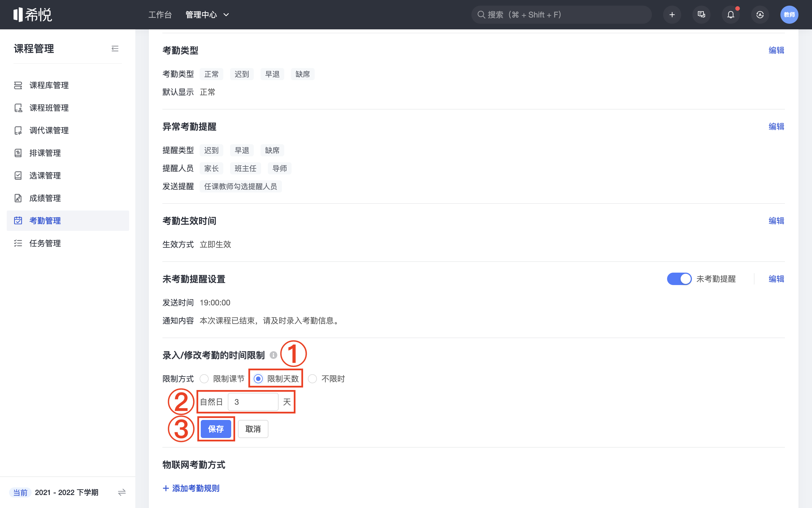The image size is (812, 508).
Task: Click the 早退 tag under 提醒类型
Action: [x=242, y=150]
